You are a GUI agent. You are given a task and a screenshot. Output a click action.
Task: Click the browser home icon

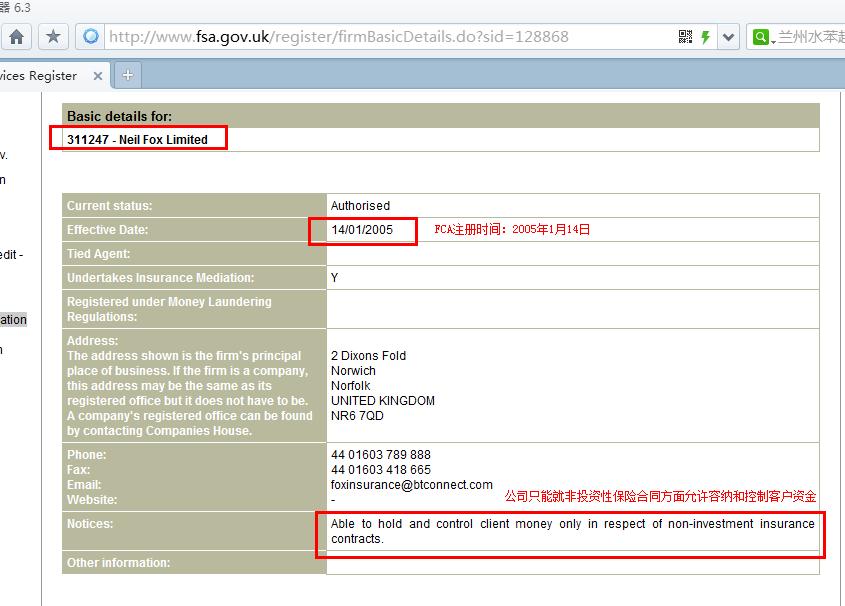17,37
